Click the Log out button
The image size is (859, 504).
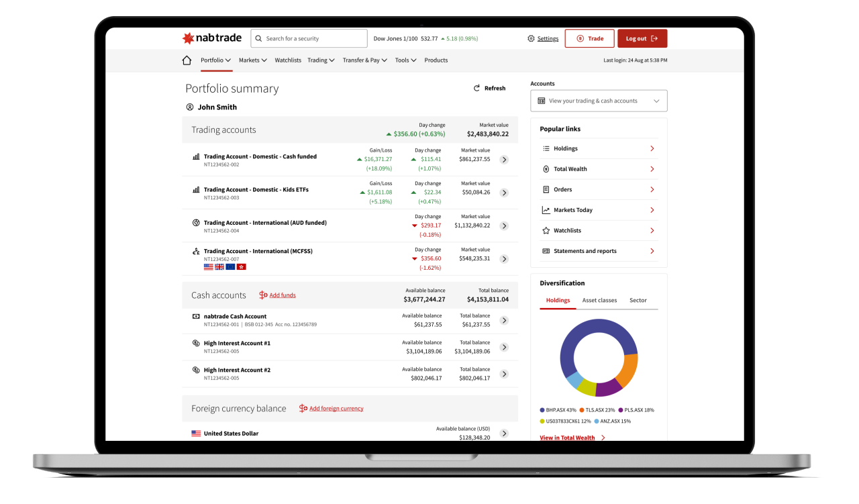click(642, 38)
